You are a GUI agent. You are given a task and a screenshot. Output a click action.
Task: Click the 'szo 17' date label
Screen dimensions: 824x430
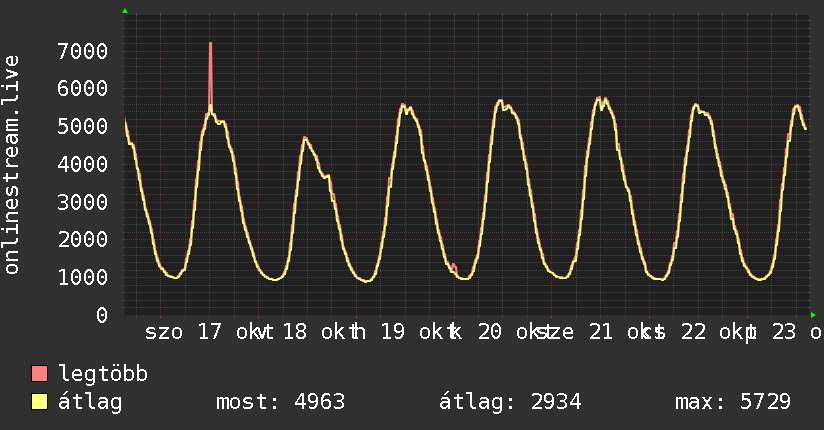pyautogui.click(x=183, y=332)
